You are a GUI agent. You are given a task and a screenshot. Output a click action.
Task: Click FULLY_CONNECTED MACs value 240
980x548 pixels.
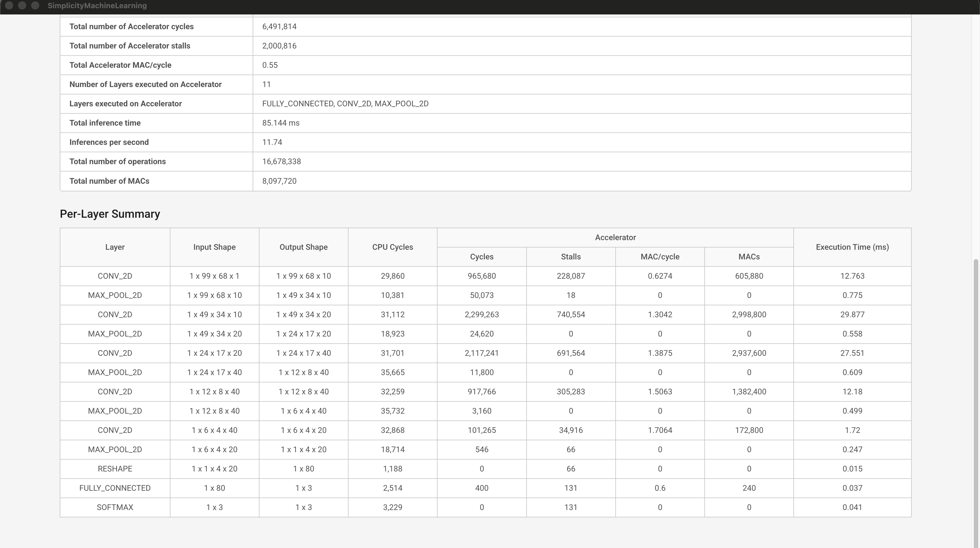coord(749,488)
